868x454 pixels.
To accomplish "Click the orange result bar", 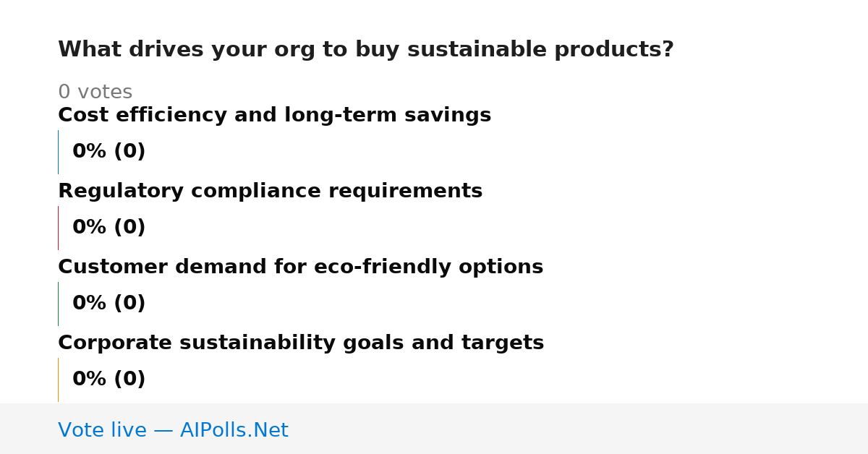I will [58, 380].
